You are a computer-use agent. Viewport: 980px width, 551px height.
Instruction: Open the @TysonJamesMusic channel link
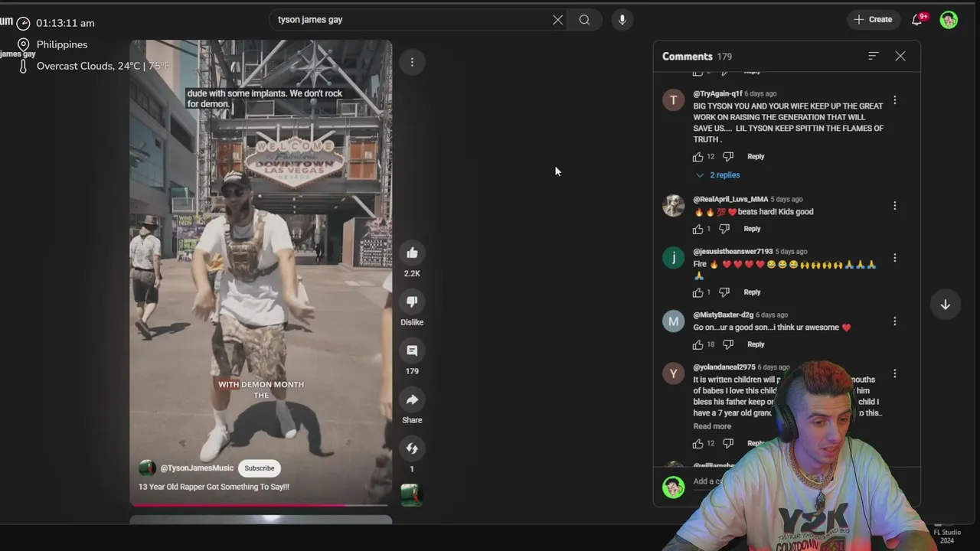[x=197, y=468]
